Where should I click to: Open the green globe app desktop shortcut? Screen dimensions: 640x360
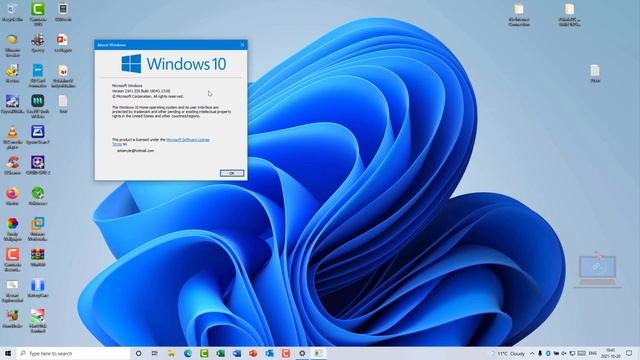38,196
